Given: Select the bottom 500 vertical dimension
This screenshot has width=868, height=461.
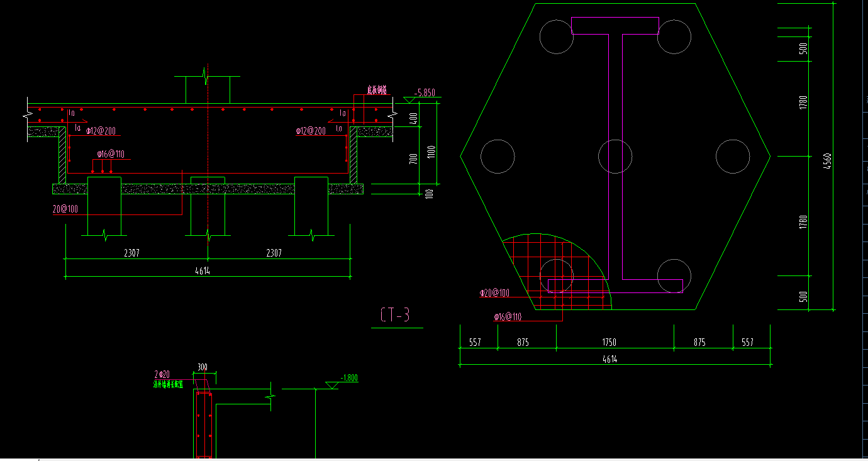Looking at the screenshot, I should pos(803,297).
